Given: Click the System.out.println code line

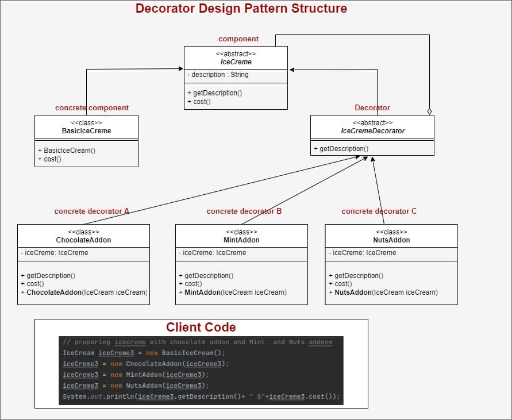Looking at the screenshot, I should (201, 396).
